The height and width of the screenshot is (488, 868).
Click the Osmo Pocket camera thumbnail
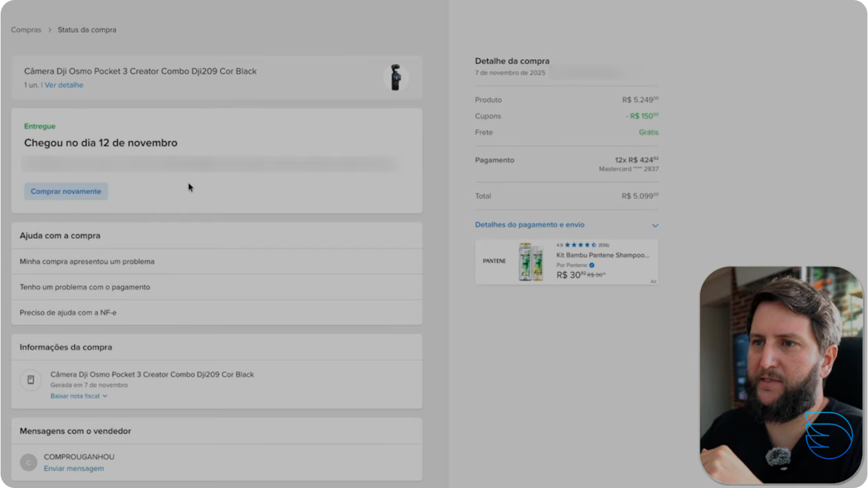pyautogui.click(x=395, y=77)
